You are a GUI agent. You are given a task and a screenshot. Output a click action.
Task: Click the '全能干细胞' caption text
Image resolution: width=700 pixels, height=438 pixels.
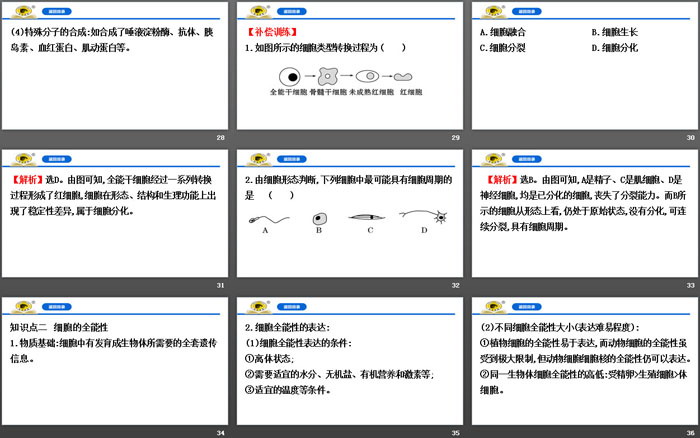point(288,92)
